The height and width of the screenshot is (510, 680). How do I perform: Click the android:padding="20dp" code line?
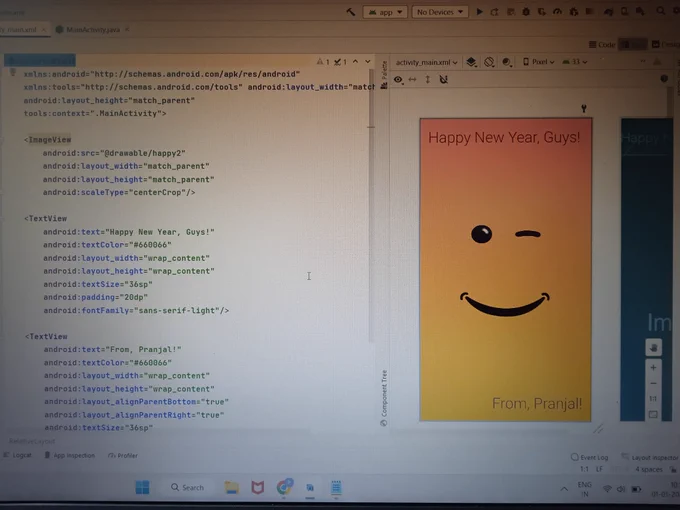tap(95, 298)
